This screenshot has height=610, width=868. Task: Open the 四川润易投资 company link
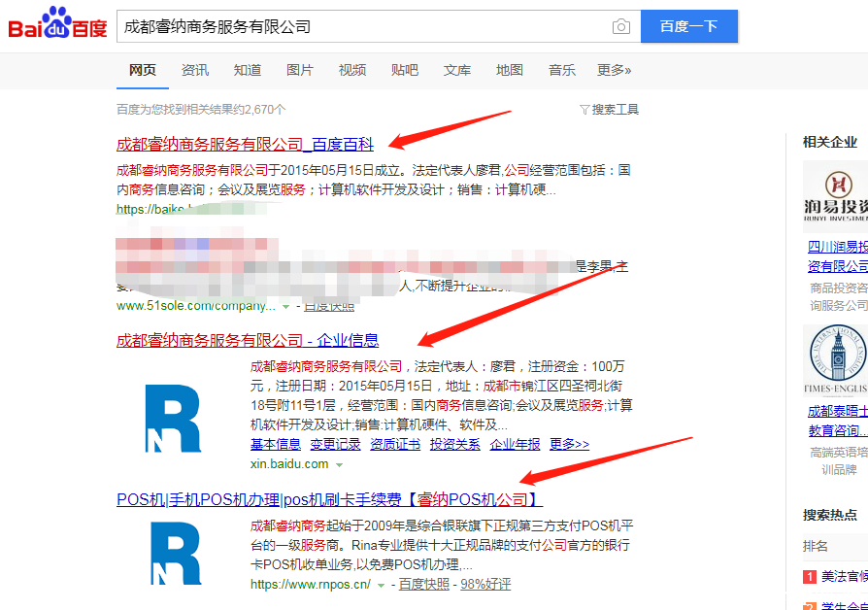pyautogui.click(x=838, y=256)
